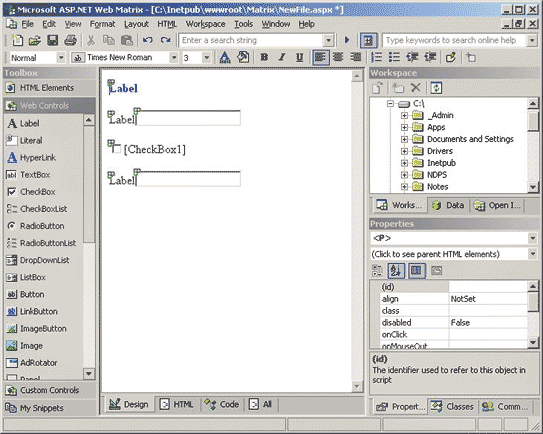The height and width of the screenshot is (434, 543).
Task: Click the Cut scissors icon
Action: [91, 41]
